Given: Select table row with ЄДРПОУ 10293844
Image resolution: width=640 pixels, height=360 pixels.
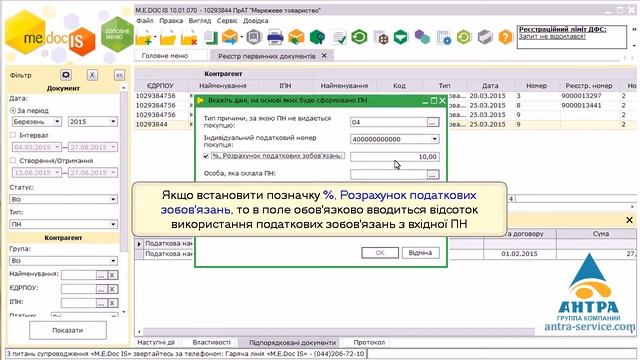Looking at the screenshot, I should pyautogui.click(x=385, y=124).
